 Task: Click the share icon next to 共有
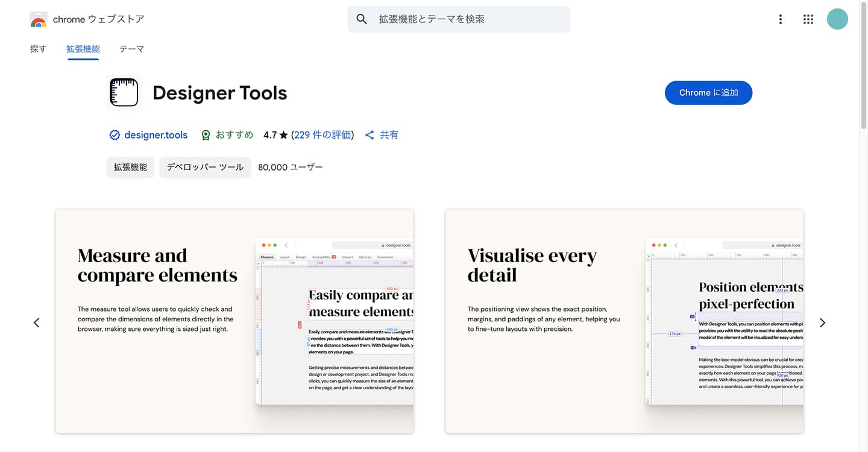click(370, 135)
